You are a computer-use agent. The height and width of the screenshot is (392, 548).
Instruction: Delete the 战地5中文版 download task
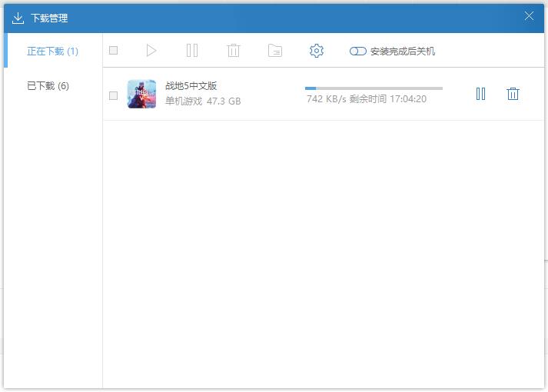pos(513,94)
